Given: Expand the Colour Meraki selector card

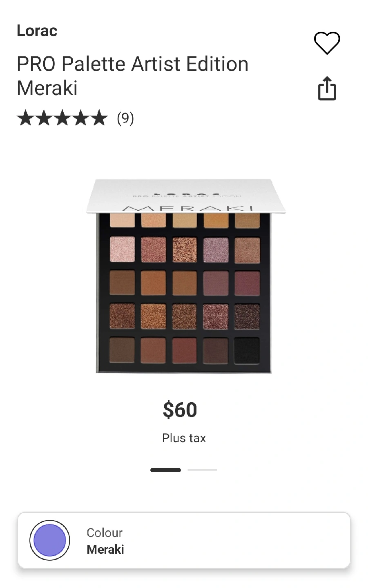Looking at the screenshot, I should point(184,540).
